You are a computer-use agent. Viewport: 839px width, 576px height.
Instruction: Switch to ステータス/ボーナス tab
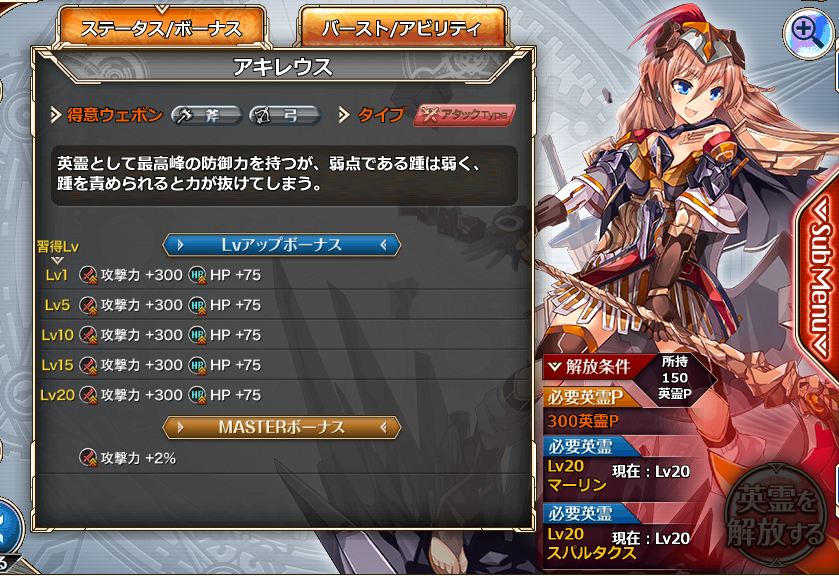[161, 28]
